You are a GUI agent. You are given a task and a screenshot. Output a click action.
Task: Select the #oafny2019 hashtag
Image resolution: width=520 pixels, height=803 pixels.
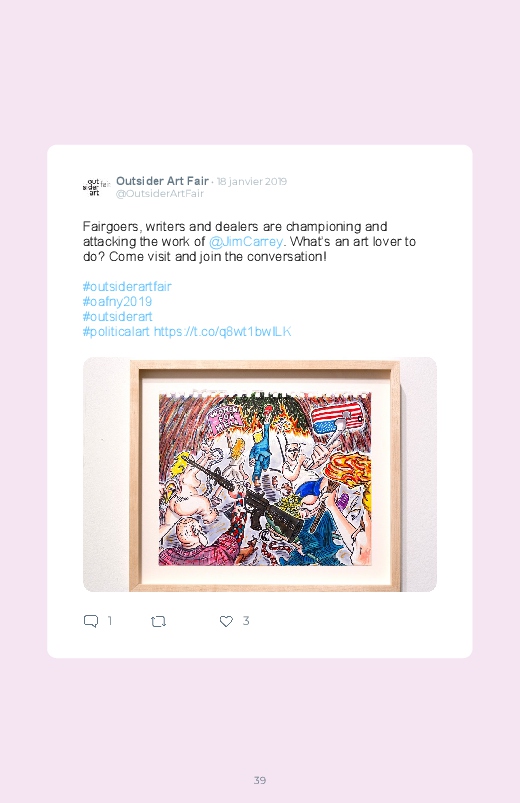click(x=117, y=301)
